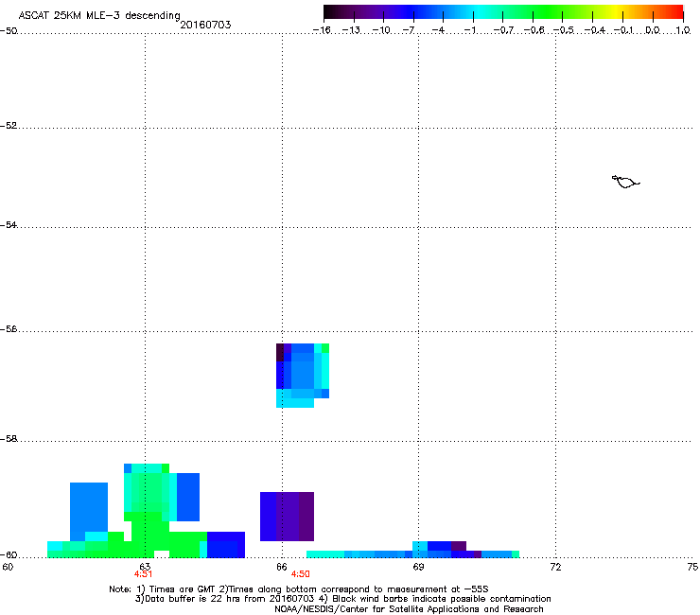This screenshot has width=700, height=615.
Task: Select the -0.7 colorbar label
Action: tap(503, 30)
